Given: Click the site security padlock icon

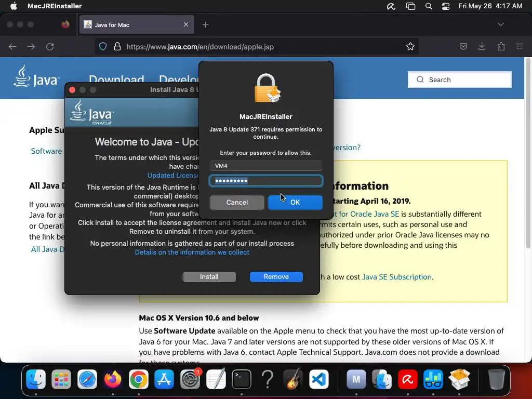Looking at the screenshot, I should coord(117,46).
